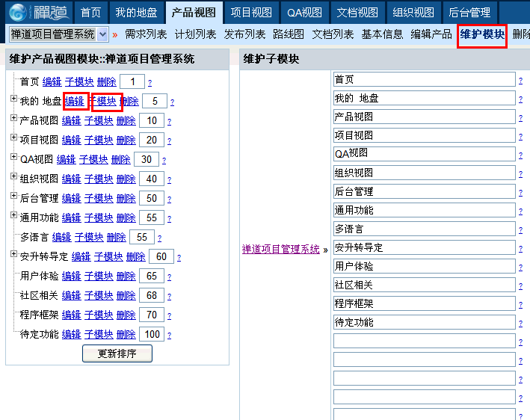
Task: Click the ZenTao logo icon
Action: click(x=18, y=12)
